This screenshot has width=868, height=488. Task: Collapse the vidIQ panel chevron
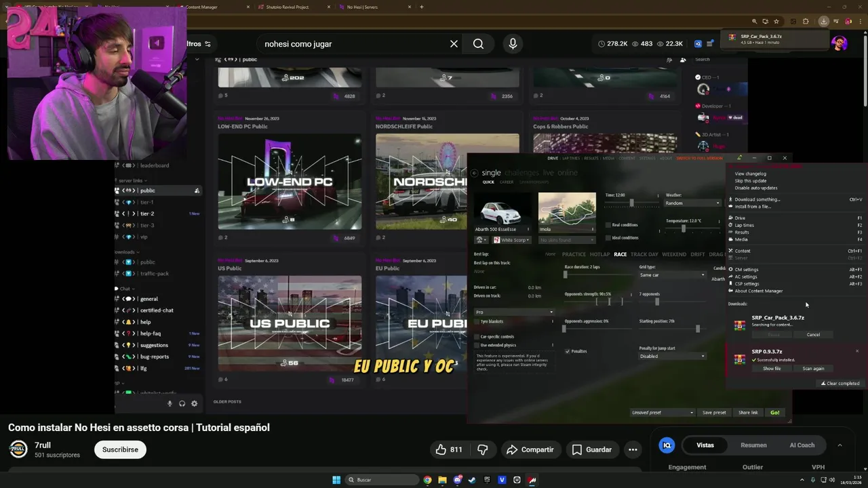pos(840,445)
